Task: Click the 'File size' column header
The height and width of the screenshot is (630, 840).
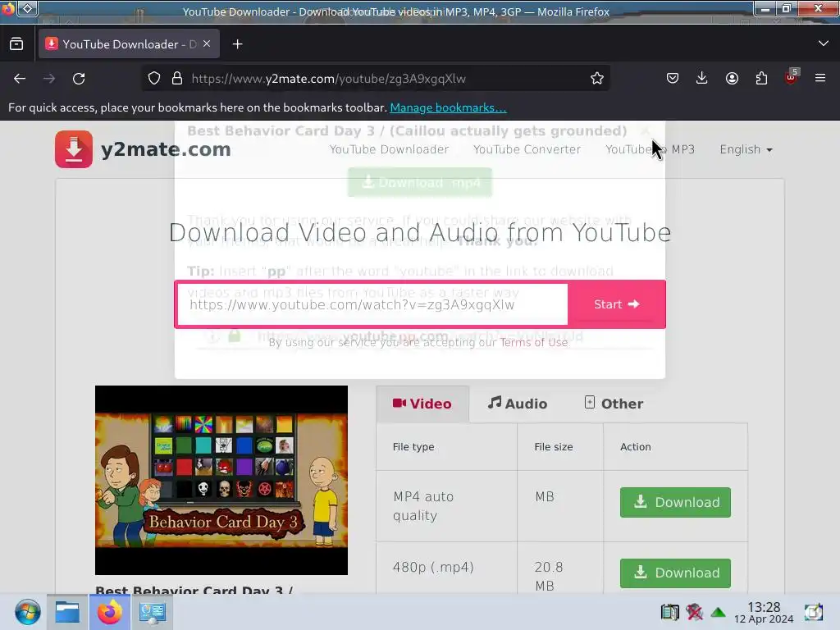Action: coord(554,447)
